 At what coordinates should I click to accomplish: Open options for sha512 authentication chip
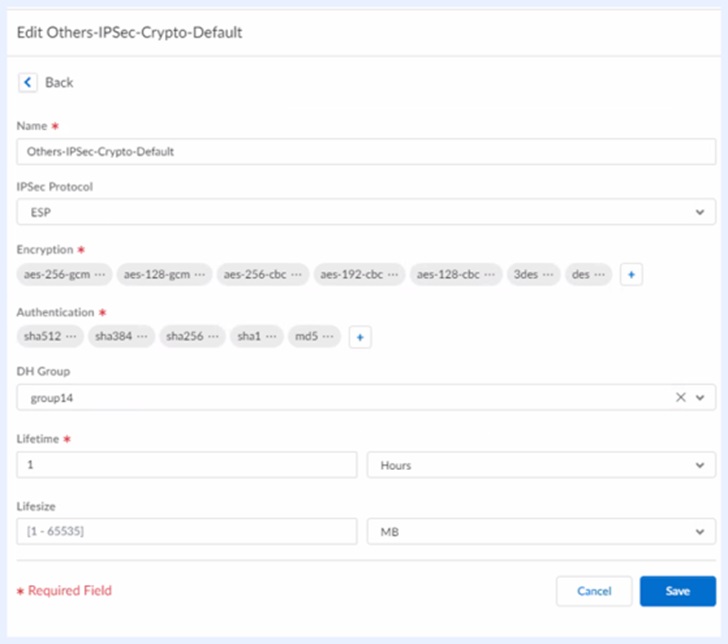(x=71, y=337)
